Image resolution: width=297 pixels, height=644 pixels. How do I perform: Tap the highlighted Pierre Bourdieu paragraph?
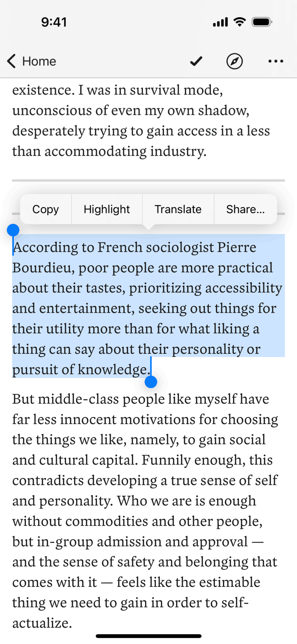pyautogui.click(x=148, y=308)
